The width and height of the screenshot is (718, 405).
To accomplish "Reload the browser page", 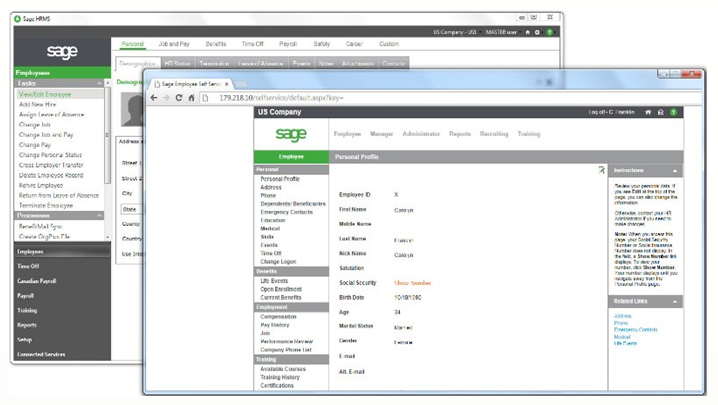I will point(179,98).
